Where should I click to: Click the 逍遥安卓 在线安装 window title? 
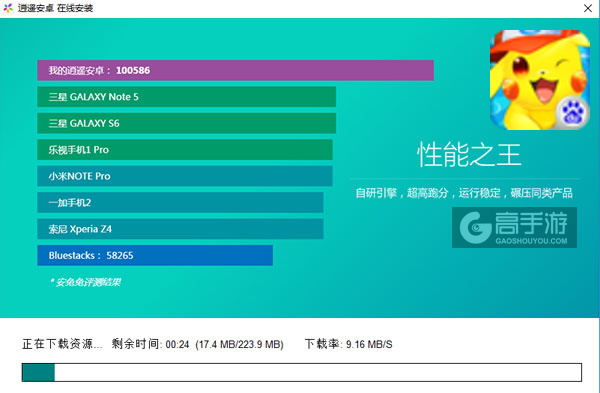click(x=55, y=8)
